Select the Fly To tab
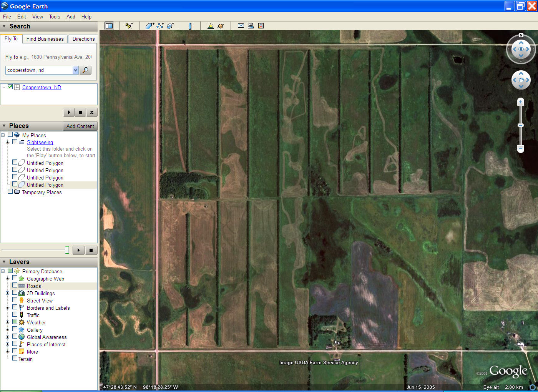Viewport: 538px width, 392px height. click(x=11, y=38)
